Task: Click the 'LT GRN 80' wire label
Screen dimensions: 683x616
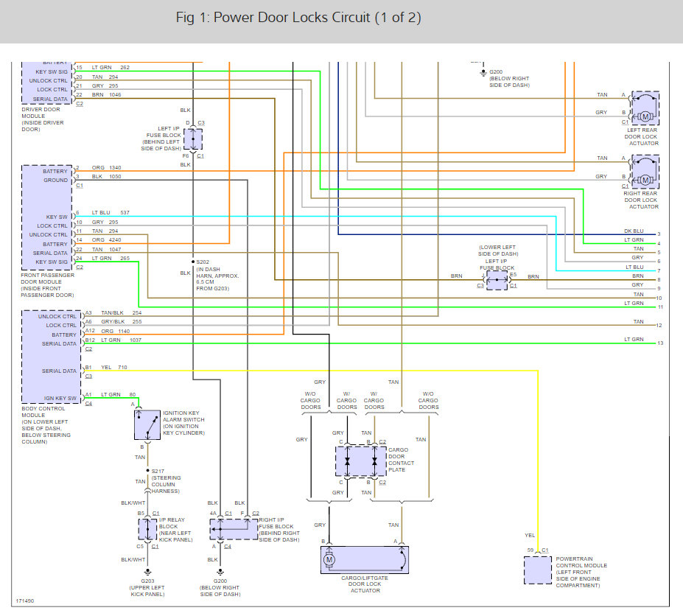Action: click(119, 394)
